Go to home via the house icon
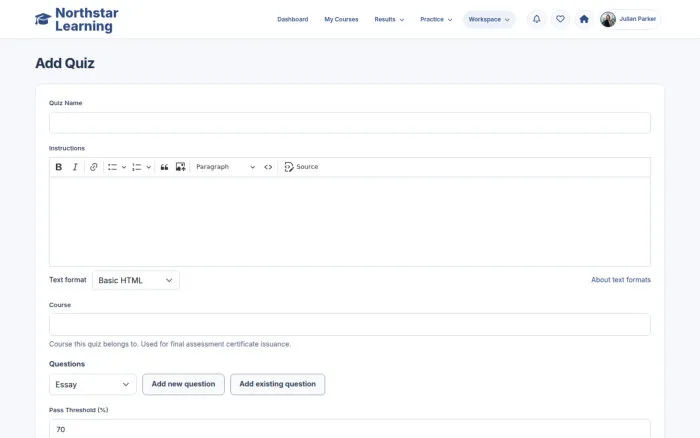 tap(584, 19)
